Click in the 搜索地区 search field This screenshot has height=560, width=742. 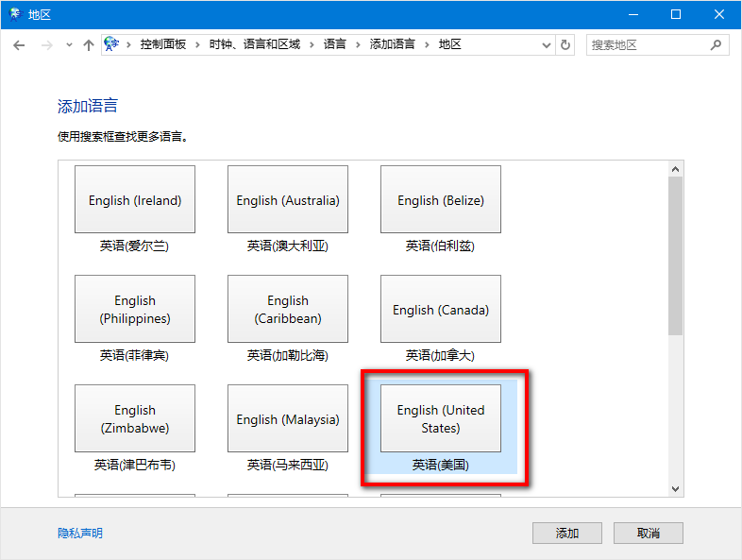click(647, 44)
